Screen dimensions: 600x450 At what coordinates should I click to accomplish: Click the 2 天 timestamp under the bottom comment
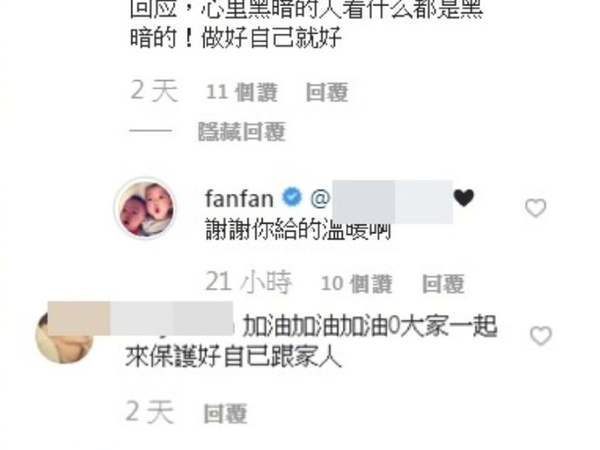tap(150, 412)
